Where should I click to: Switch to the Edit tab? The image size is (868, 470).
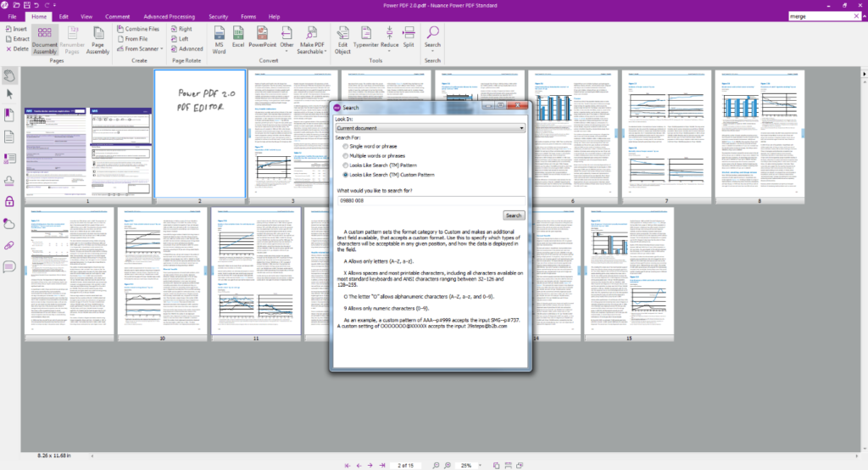point(64,17)
